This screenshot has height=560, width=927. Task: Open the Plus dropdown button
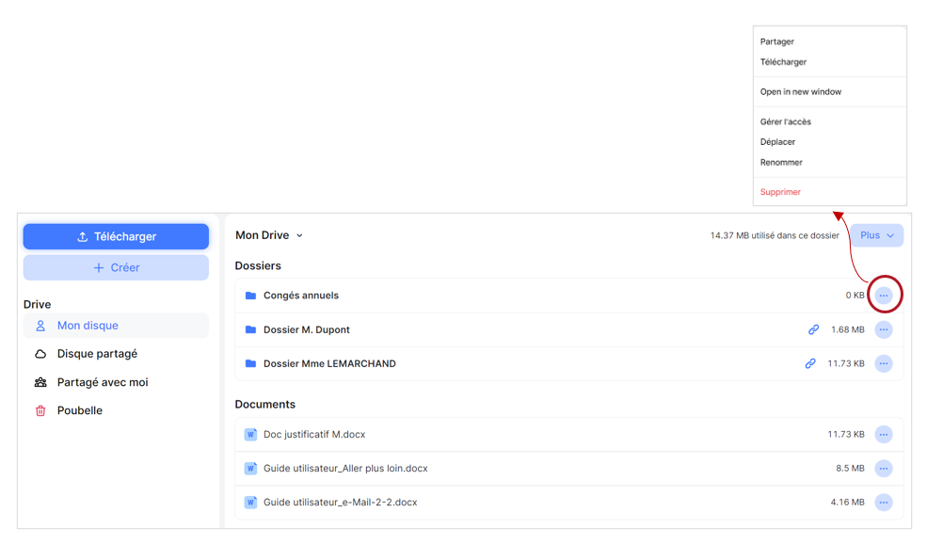[x=877, y=235]
